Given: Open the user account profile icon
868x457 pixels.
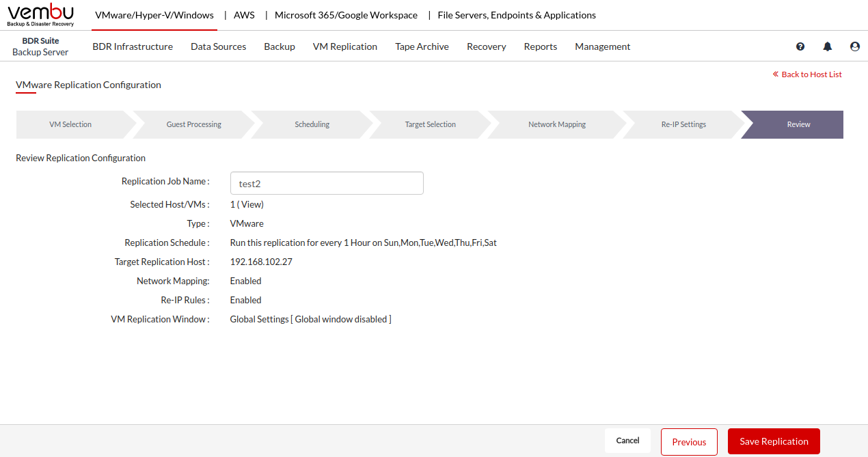Looking at the screenshot, I should (x=854, y=46).
